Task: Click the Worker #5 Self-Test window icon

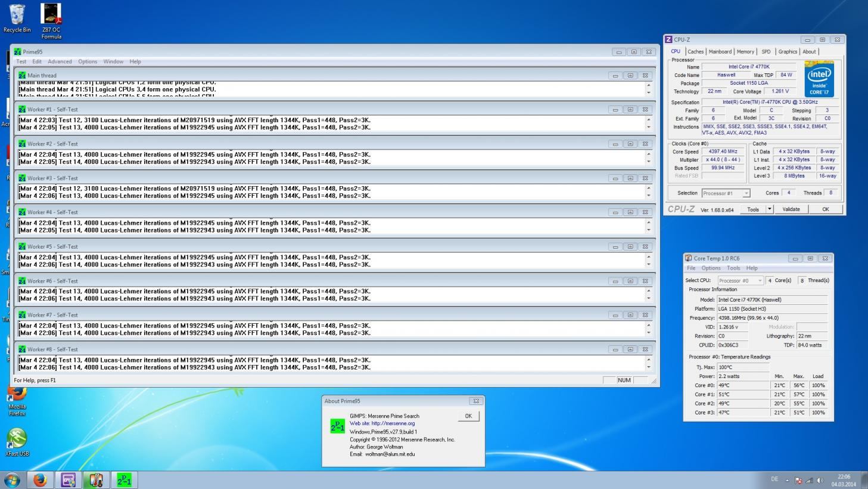Action: click(x=22, y=246)
